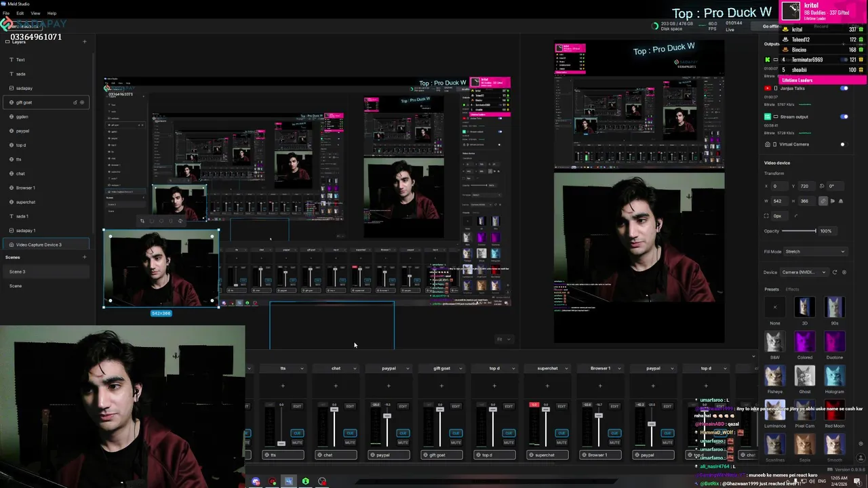
Task: Refresh the video Device list
Action: (x=835, y=272)
